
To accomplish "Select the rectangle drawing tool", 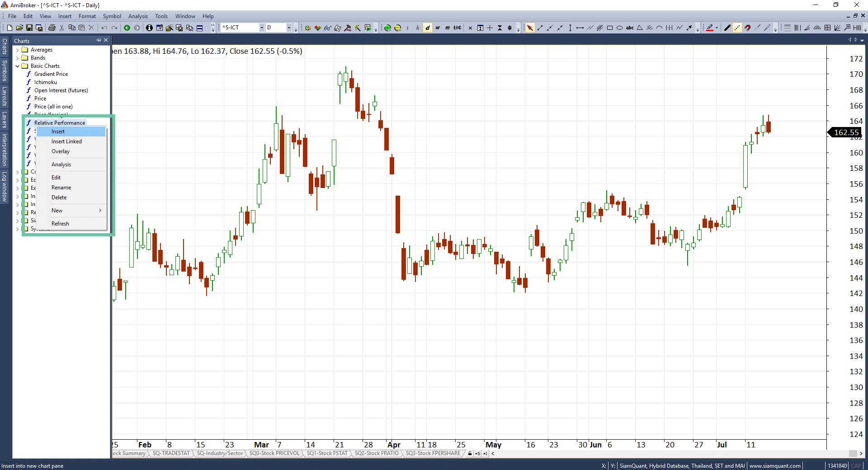I will click(x=610, y=28).
